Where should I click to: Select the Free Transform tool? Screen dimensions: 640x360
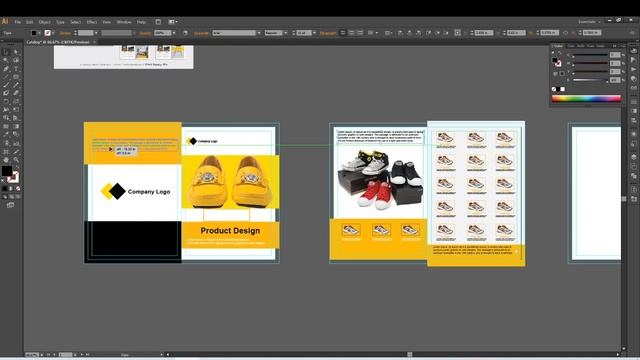[16, 110]
